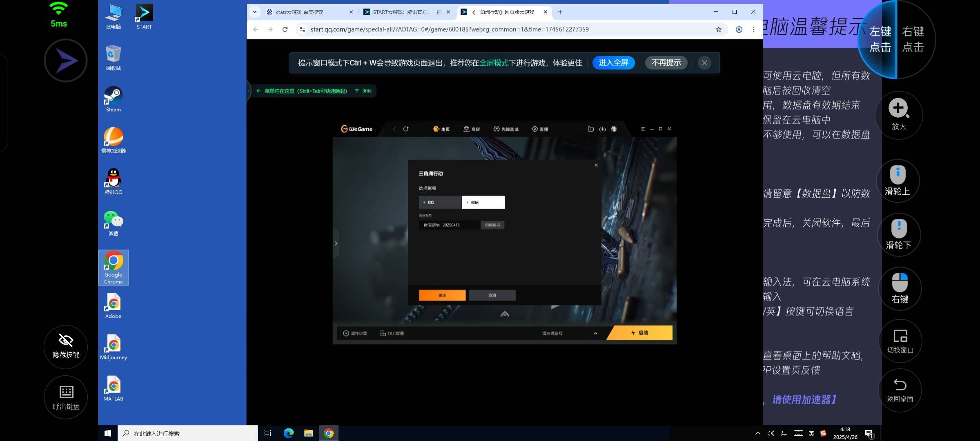The image size is (980, 441).
Task: Open WeGame 属性设置 settings
Action: click(355, 333)
